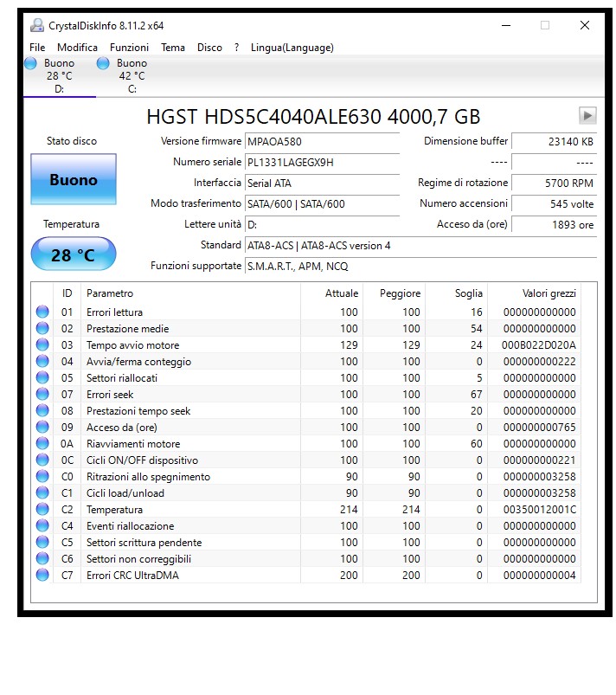Click the rotation rate value 5700 RPM
This screenshot has width=616, height=695.
(554, 183)
